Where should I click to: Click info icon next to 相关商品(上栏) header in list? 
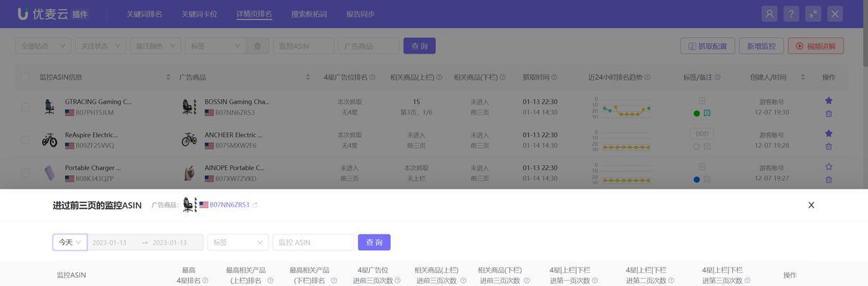click(x=439, y=77)
